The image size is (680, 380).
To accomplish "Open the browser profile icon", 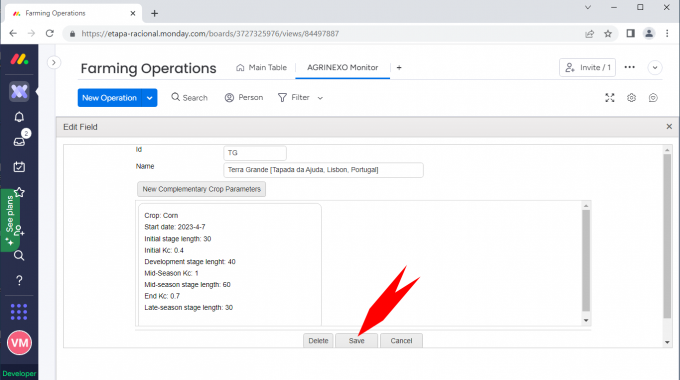I will pos(649,33).
